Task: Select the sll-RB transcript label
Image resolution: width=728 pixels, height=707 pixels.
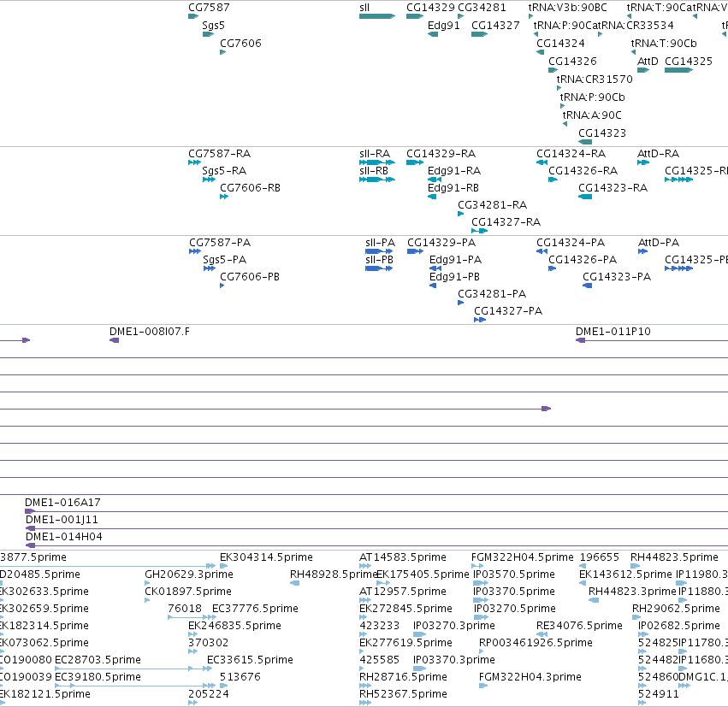Action: [374, 171]
